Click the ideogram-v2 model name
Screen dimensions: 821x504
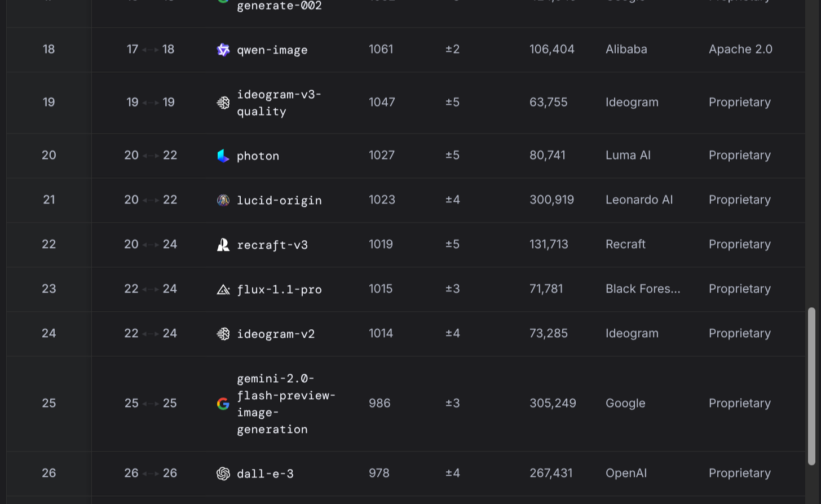click(x=276, y=334)
